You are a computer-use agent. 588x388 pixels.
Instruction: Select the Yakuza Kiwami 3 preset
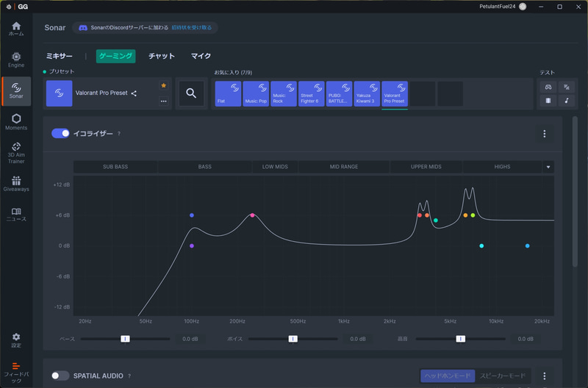click(x=367, y=94)
